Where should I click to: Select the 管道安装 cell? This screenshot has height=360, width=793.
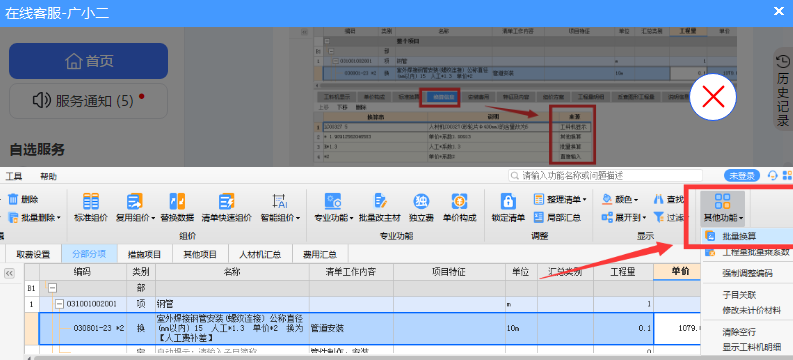coord(351,328)
